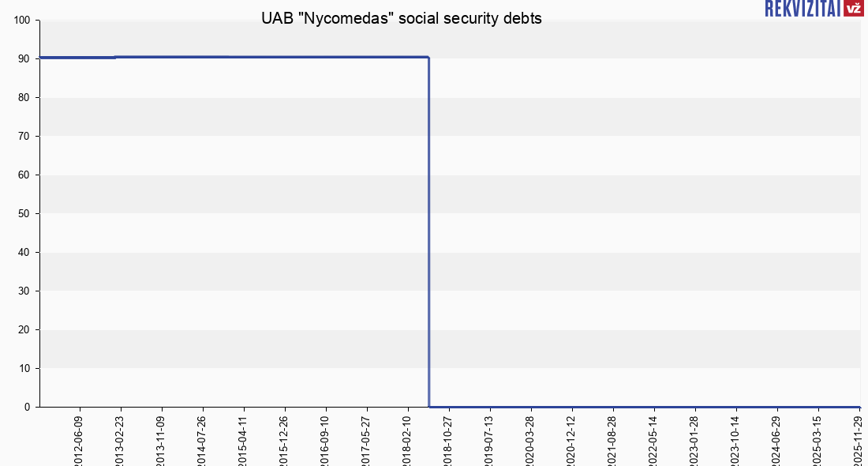Viewport: 868px width, 466px height.
Task: Click the vertical drop in the debt line
Action: tap(428, 237)
